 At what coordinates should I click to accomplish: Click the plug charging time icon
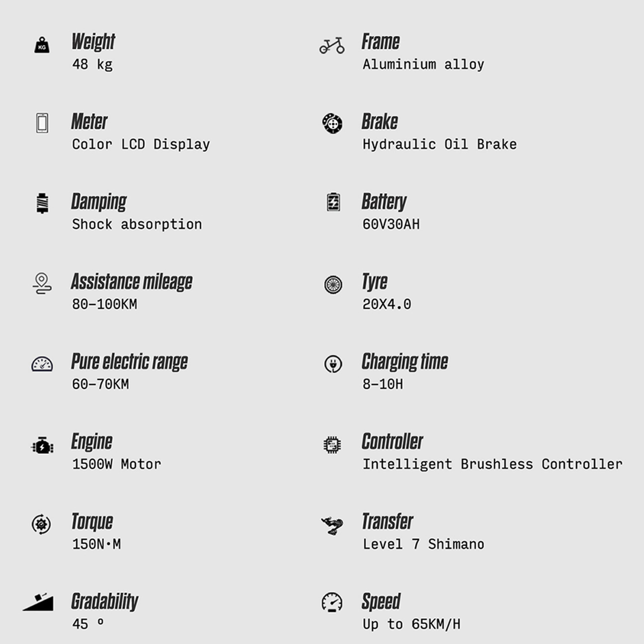tap(333, 364)
